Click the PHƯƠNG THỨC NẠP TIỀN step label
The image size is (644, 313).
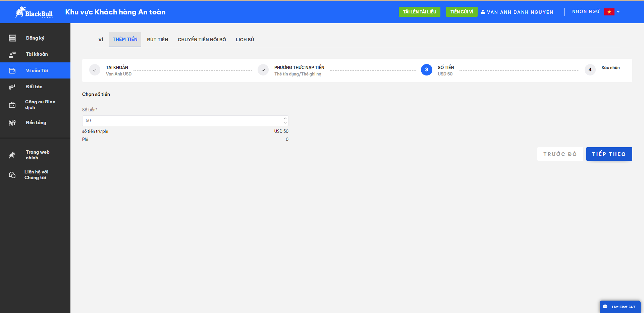coord(299,67)
